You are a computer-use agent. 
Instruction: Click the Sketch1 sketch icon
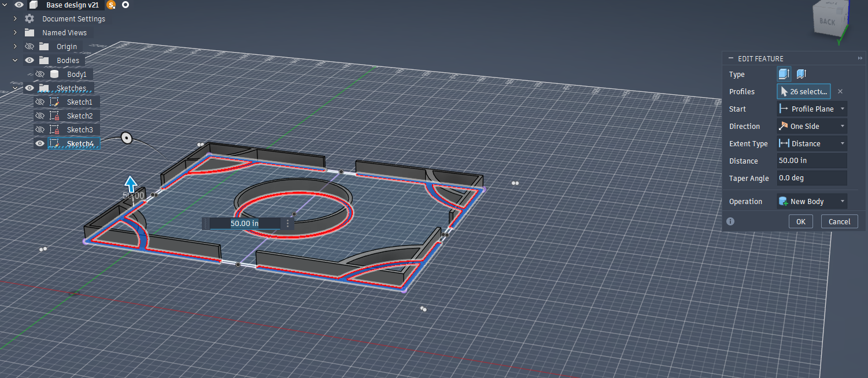(54, 102)
